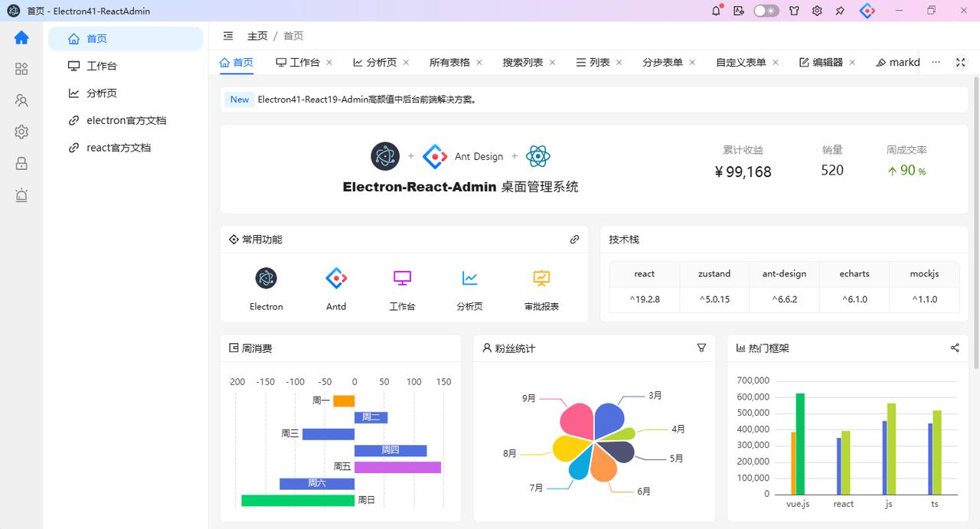Close the 分步表单 tab

click(x=692, y=63)
